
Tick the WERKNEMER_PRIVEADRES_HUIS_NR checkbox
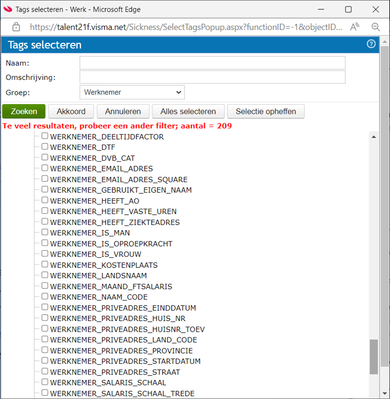coord(45,318)
